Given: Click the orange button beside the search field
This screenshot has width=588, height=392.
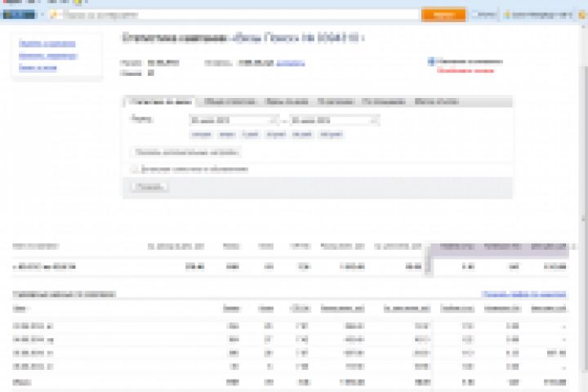Looking at the screenshot, I should point(443,15).
